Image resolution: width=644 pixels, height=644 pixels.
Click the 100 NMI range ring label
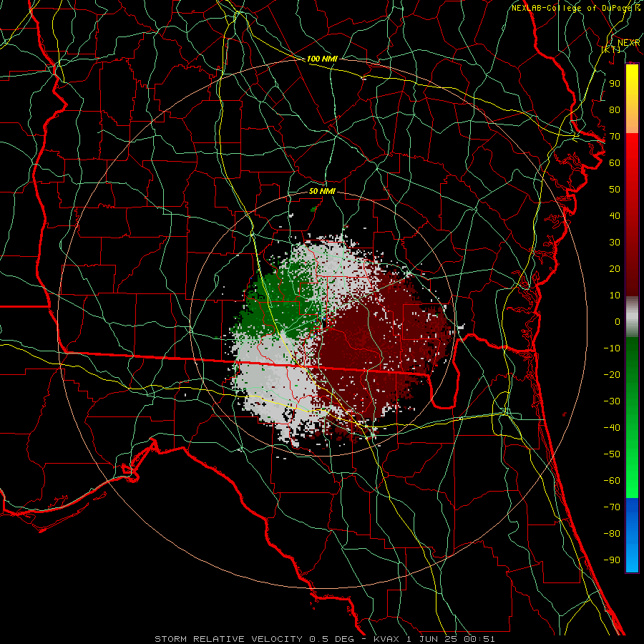tap(322, 59)
